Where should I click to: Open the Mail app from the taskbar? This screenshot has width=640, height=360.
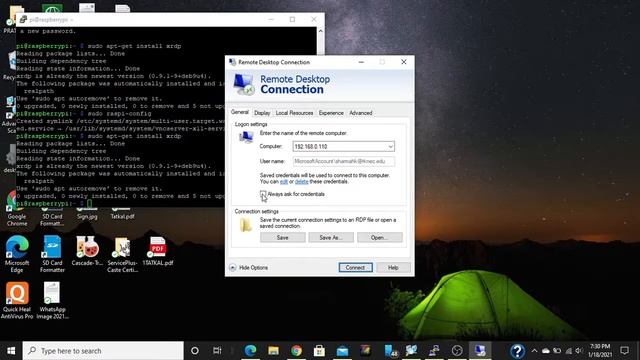(x=342, y=351)
